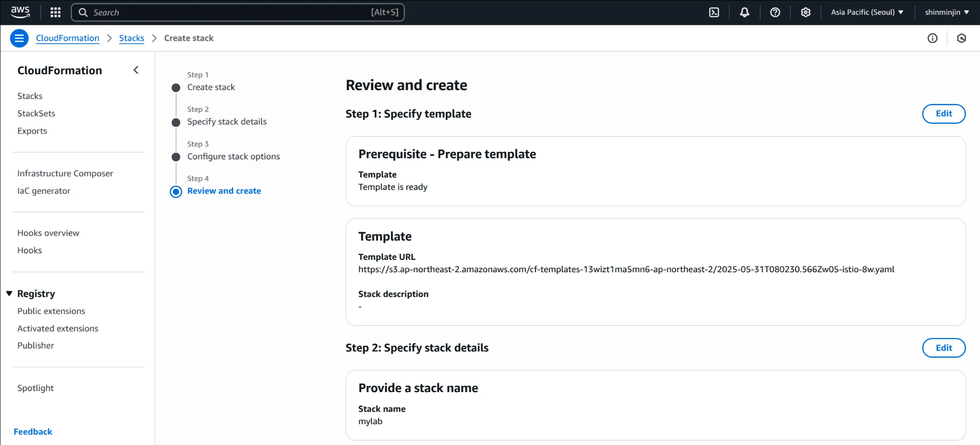
Task: Open StackSets in the sidebar
Action: (x=36, y=113)
